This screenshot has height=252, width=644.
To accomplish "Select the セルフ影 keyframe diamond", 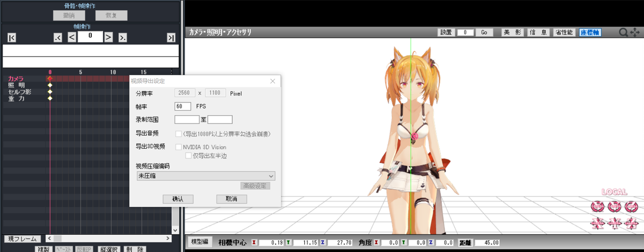I will point(50,92).
